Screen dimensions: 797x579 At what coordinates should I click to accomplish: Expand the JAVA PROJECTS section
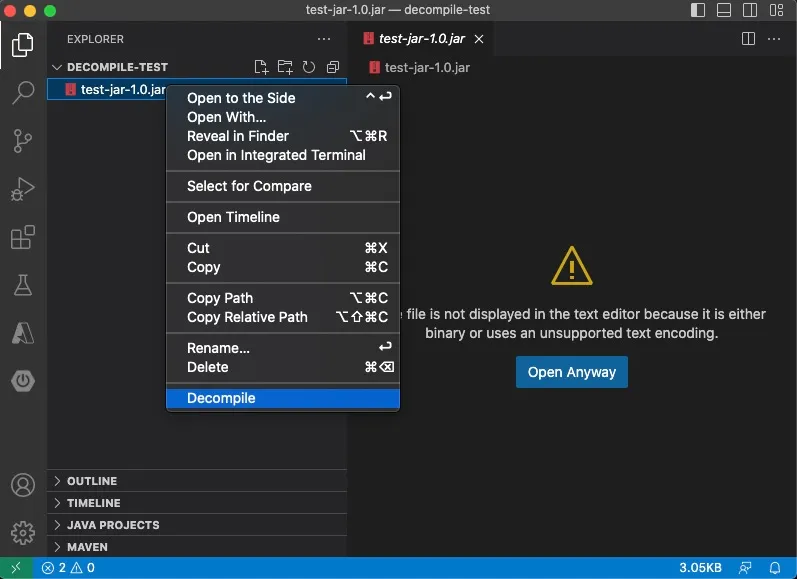click(197, 525)
